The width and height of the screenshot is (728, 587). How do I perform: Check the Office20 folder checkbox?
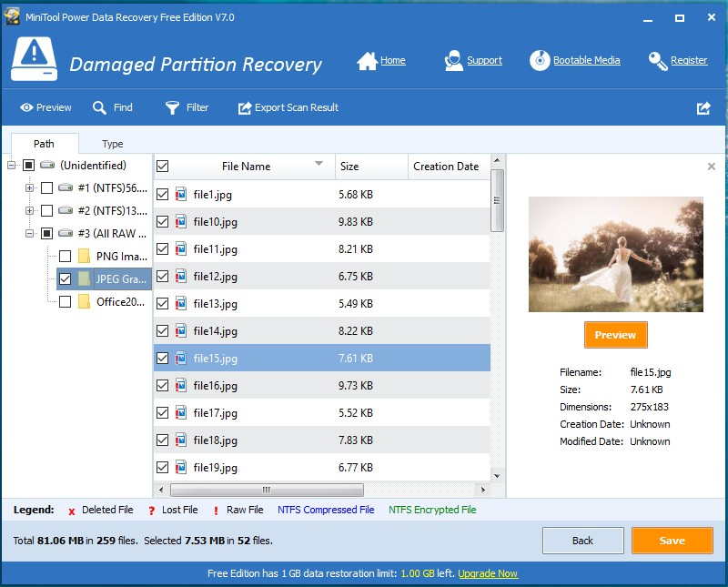click(65, 302)
